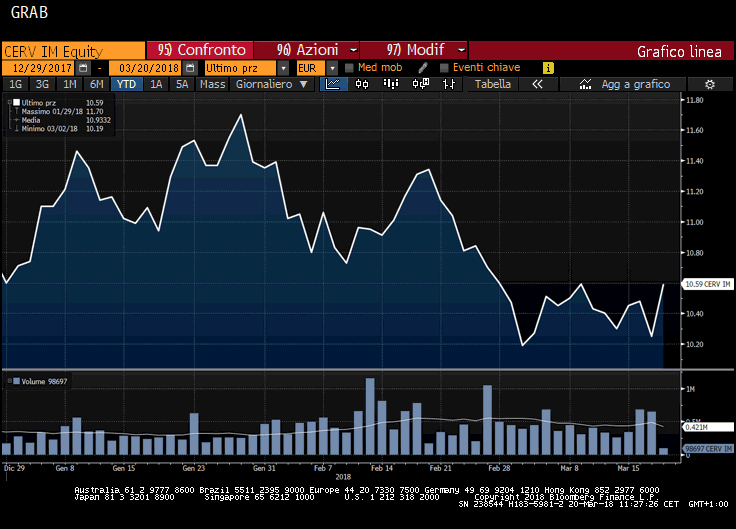Toggle the Eventi chiave checkbox

click(444, 68)
